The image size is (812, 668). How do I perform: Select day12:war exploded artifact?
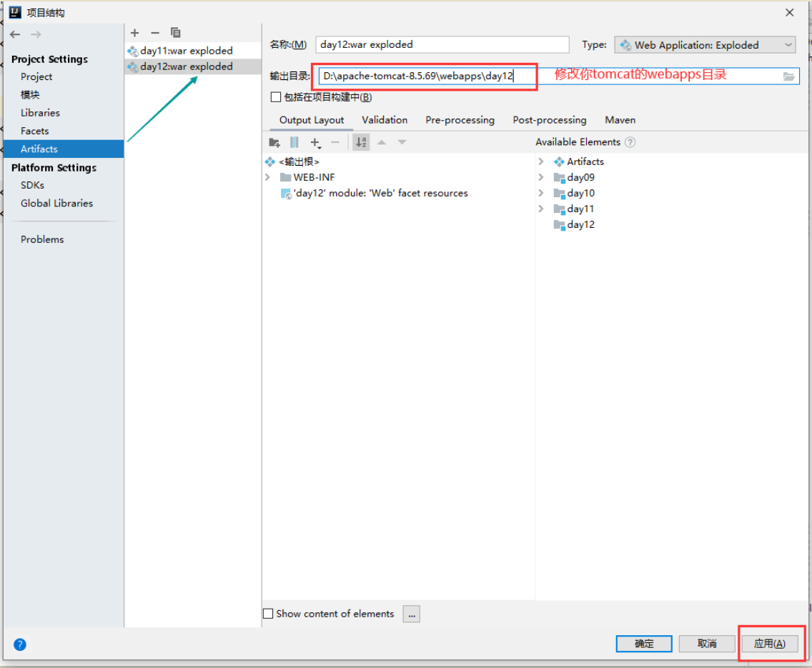193,66
